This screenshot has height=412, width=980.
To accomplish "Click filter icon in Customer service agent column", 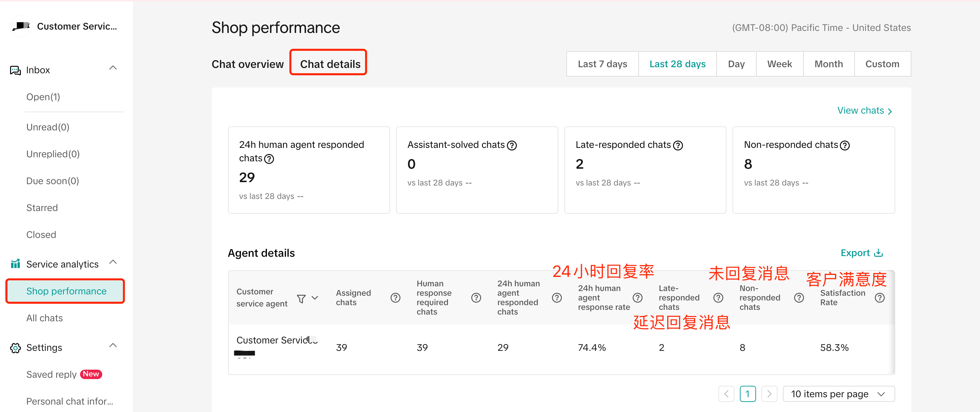I will tap(301, 298).
